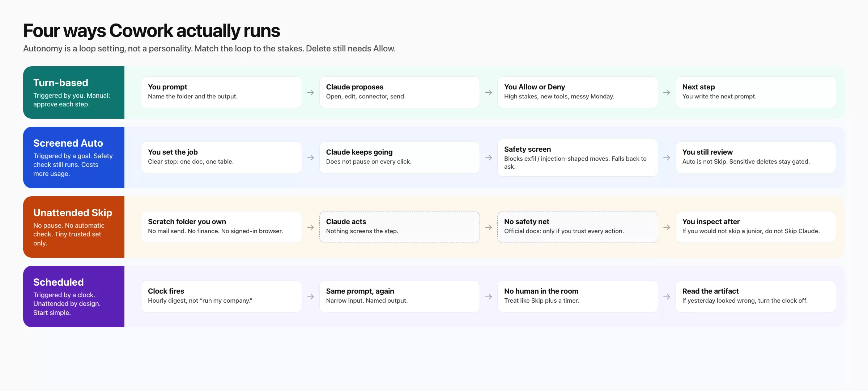Click the Screened Auto mode label card
868x391 pixels.
[x=74, y=157]
